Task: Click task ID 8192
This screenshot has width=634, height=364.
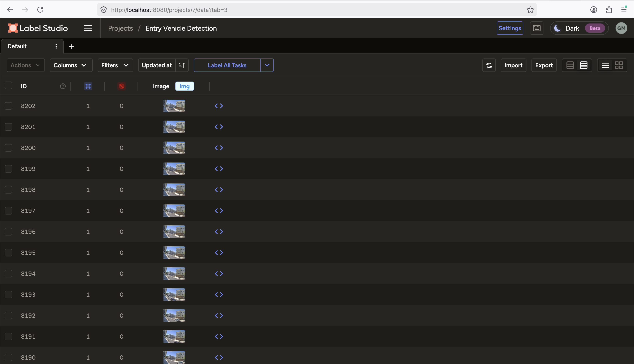Action: pos(28,316)
